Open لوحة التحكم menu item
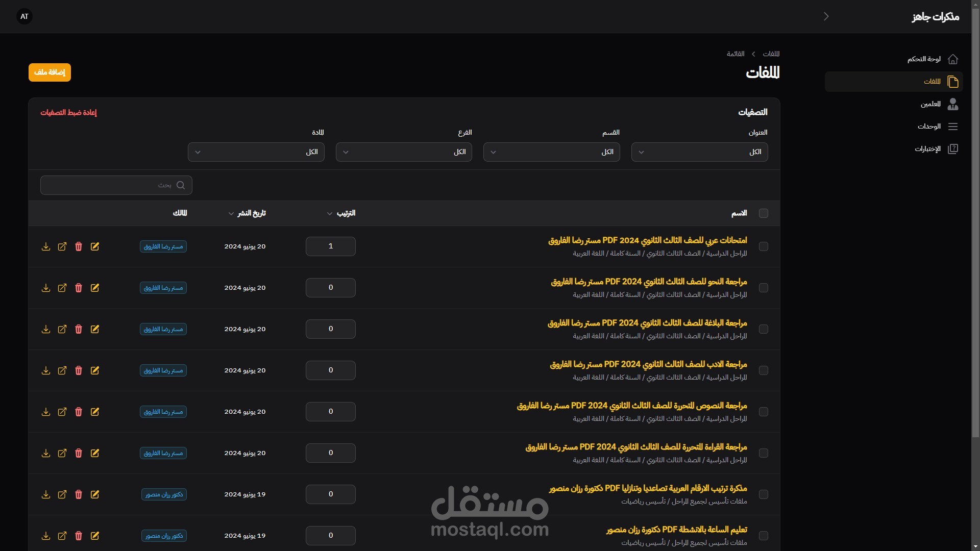 pos(924,59)
